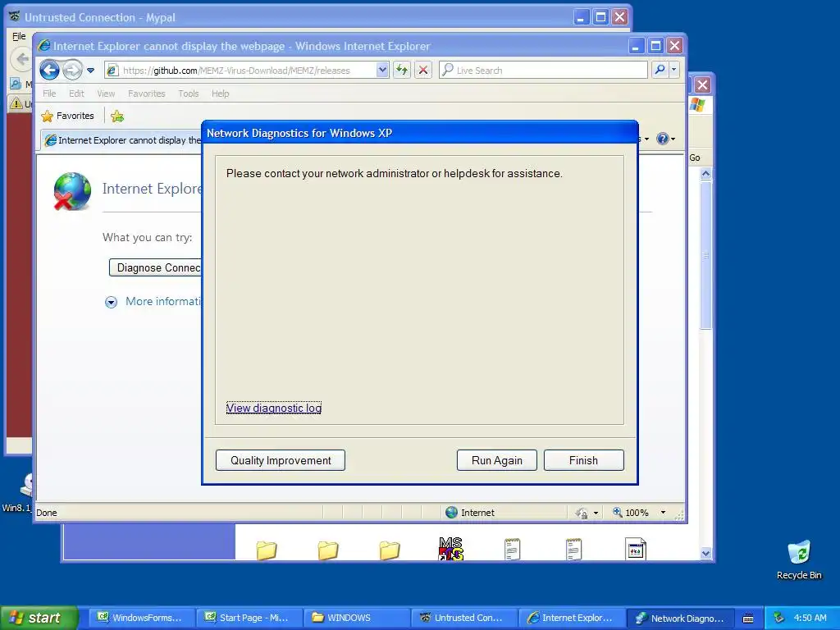This screenshot has width=840, height=630.
Task: Click the scroll down arrow in background window
Action: point(705,554)
